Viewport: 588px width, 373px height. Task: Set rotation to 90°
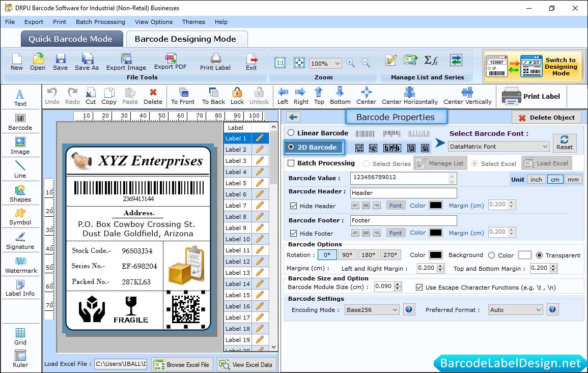pos(347,255)
